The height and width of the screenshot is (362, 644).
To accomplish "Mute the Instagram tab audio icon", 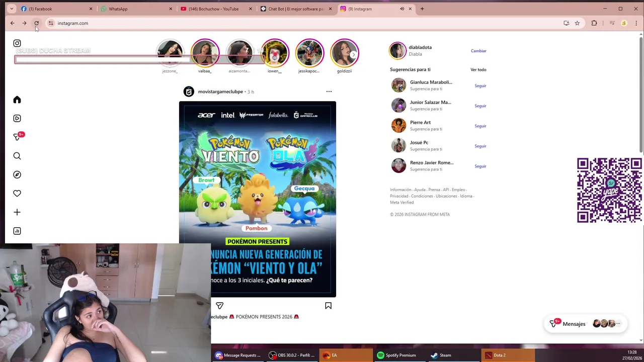I will (401, 9).
